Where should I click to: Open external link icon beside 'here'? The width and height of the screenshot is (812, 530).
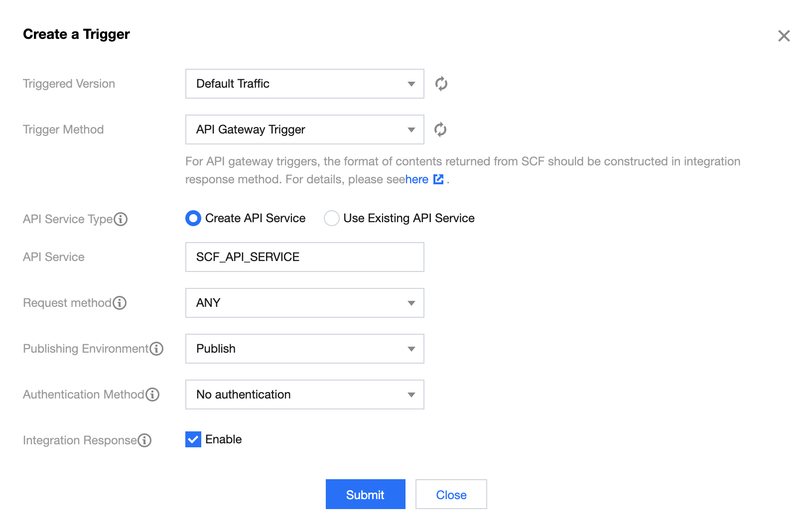click(438, 179)
